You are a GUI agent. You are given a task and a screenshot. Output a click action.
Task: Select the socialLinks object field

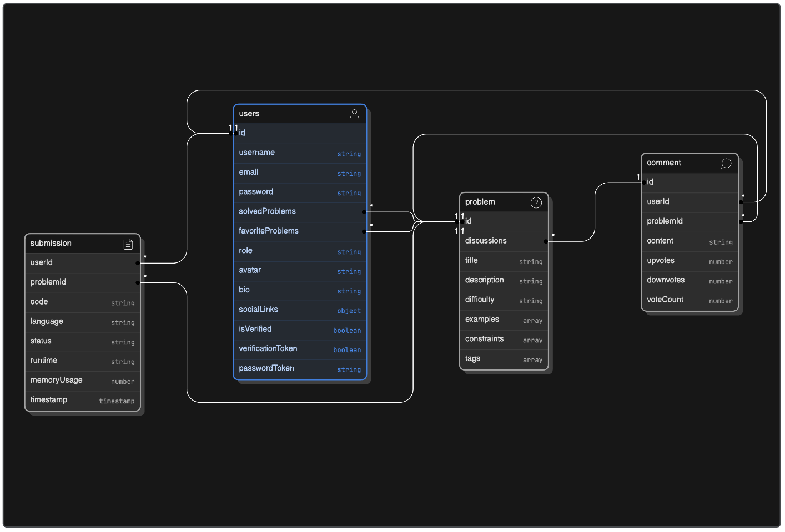(300, 310)
